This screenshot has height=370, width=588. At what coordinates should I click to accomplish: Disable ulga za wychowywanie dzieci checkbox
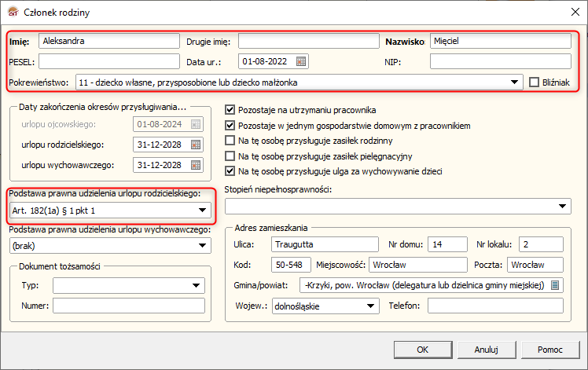pos(230,170)
